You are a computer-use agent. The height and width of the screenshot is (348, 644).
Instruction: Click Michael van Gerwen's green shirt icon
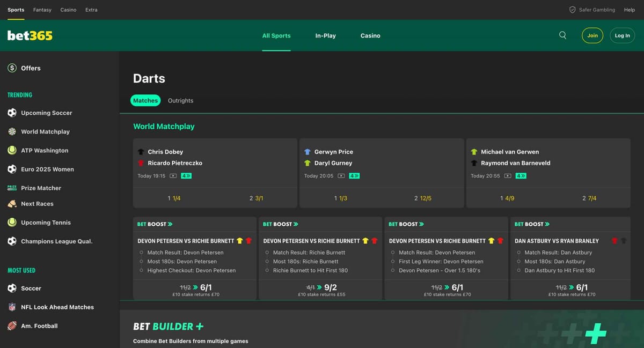click(474, 152)
